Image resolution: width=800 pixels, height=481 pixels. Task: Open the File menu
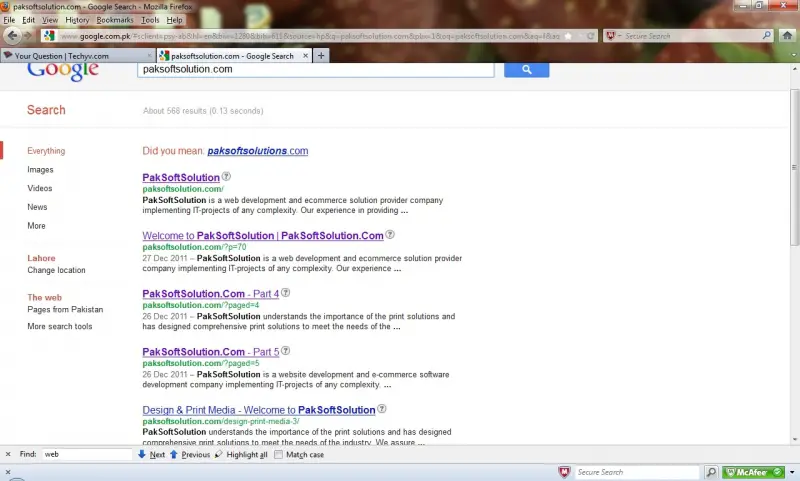[9, 20]
